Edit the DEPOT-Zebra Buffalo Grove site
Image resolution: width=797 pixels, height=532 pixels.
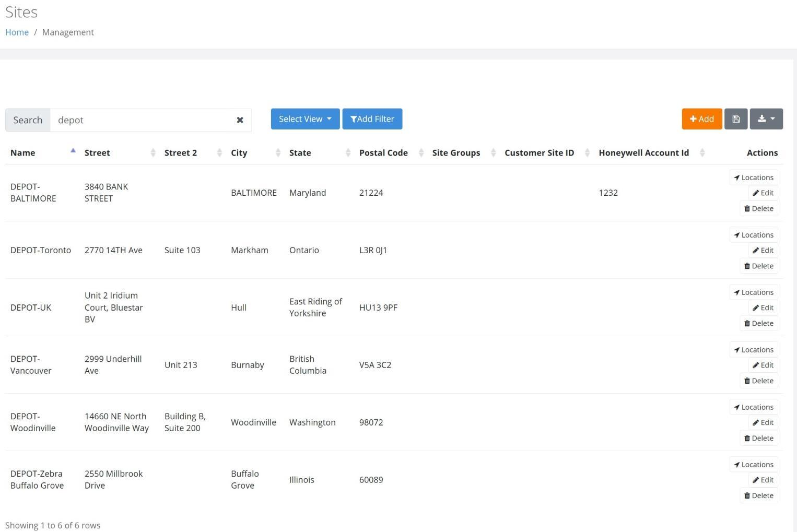pyautogui.click(x=763, y=480)
